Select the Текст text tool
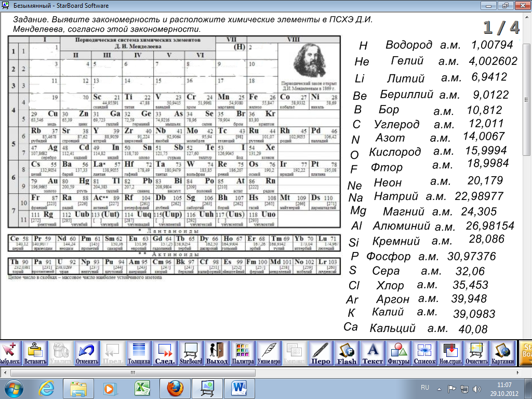This screenshot has height=399, width=532. click(373, 353)
